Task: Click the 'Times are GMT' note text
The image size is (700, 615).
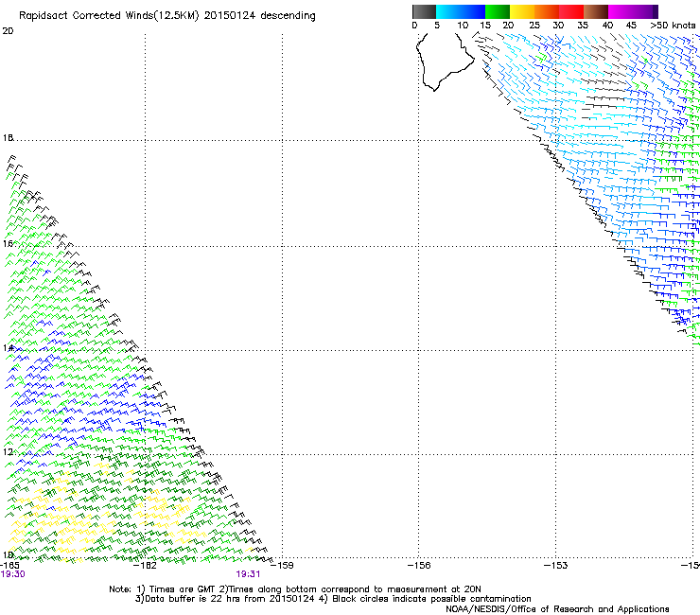Action: click(181, 589)
